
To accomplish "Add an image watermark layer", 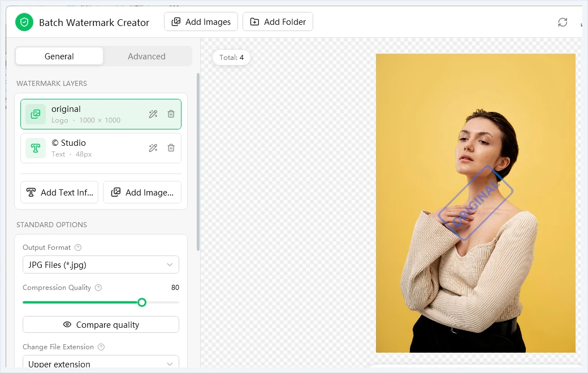I will [142, 192].
